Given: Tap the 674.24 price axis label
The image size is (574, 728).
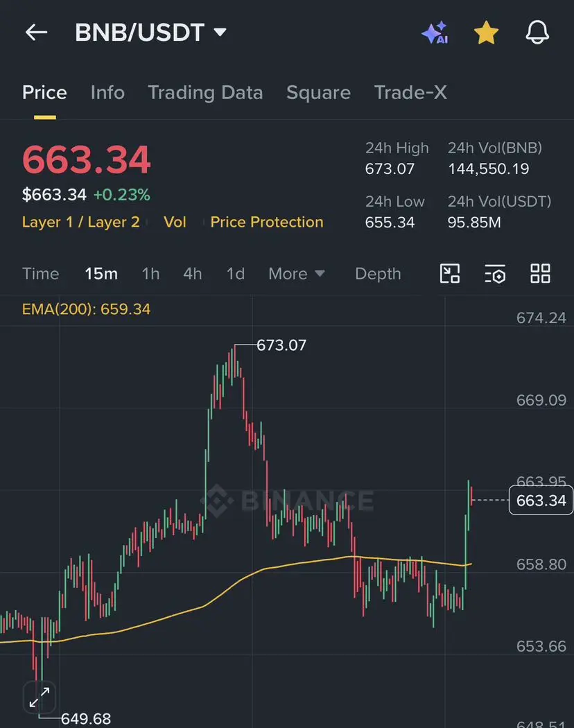Looking at the screenshot, I should [x=541, y=318].
